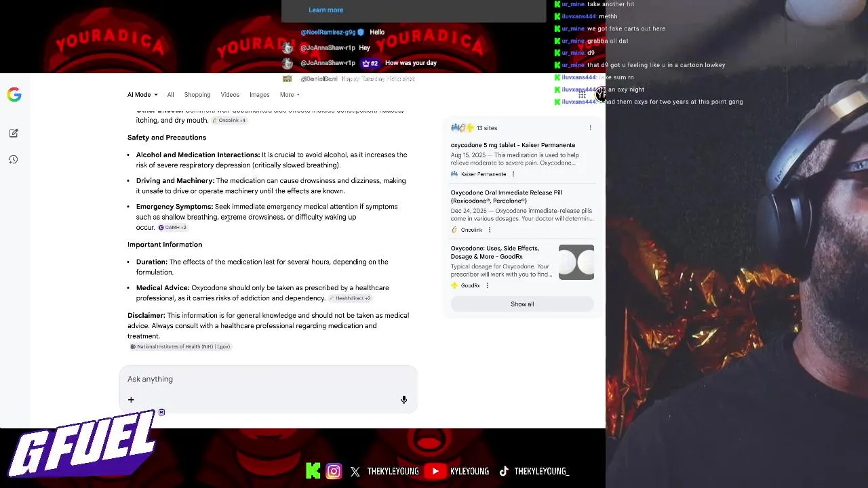
Task: Switch to the Shopping tab
Action: pos(197,95)
